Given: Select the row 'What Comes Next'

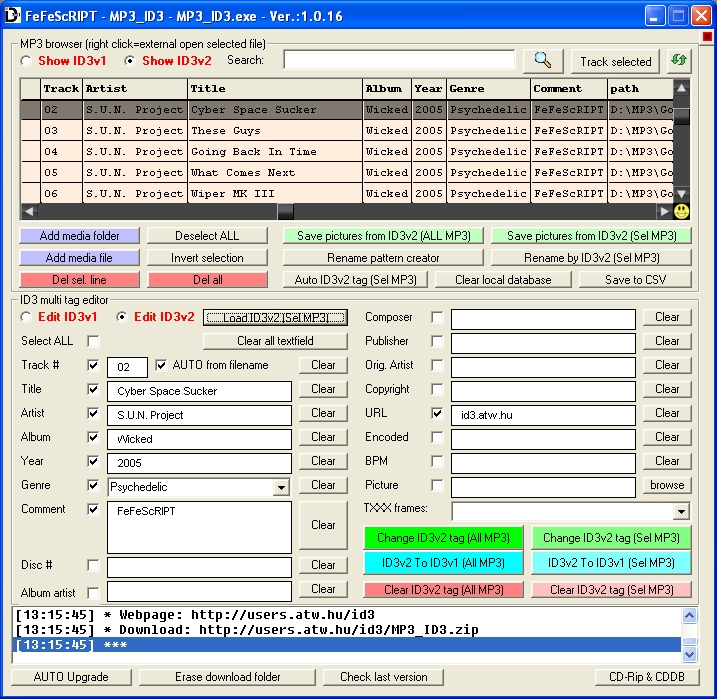Looking at the screenshot, I should [347, 173].
